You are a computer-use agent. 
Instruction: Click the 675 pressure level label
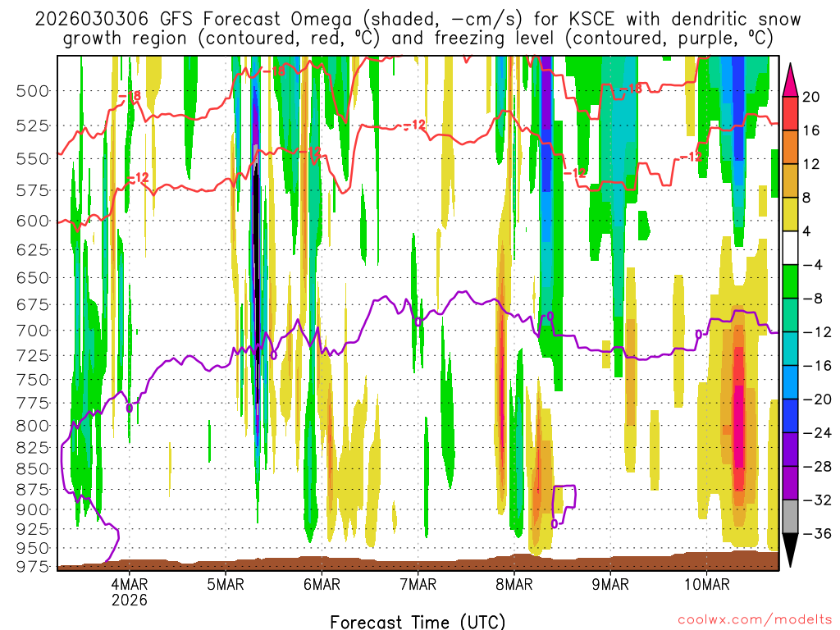32,305
